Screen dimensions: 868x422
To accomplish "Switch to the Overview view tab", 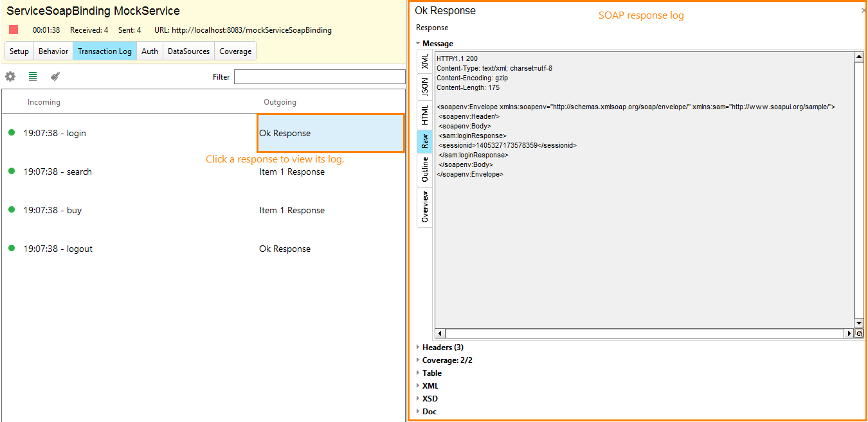I will click(424, 207).
